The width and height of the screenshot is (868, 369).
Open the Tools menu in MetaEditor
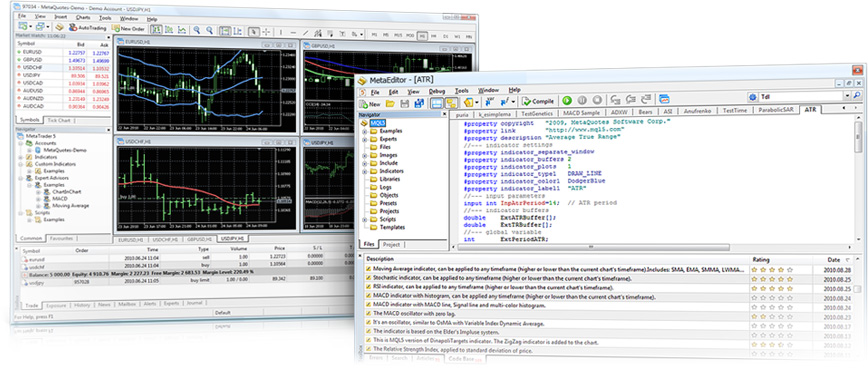462,91
